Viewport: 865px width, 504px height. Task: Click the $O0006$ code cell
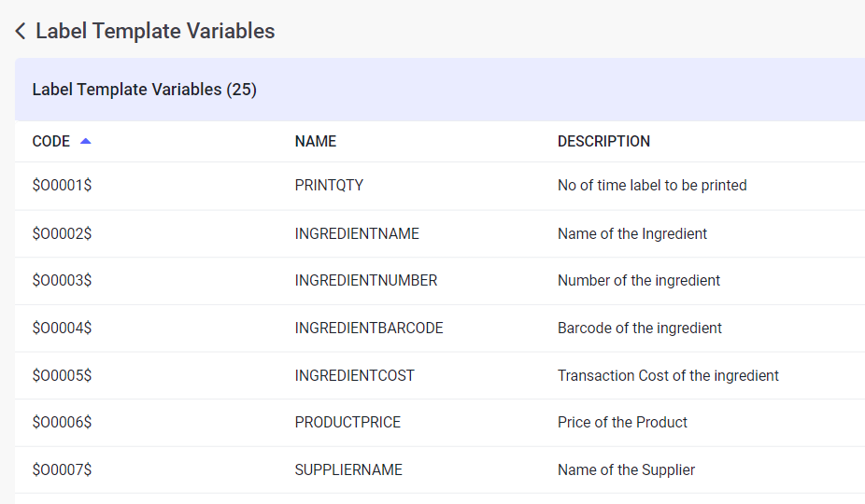point(62,423)
